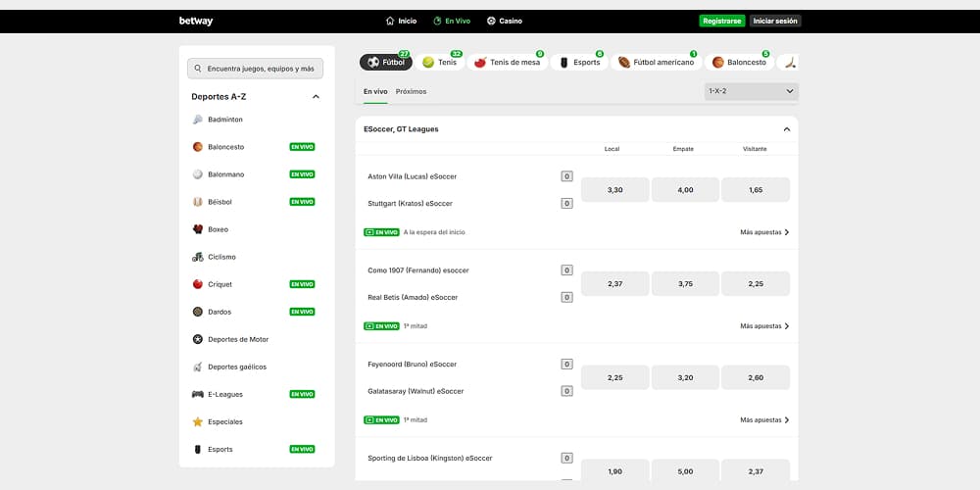The image size is (980, 490).
Task: Choose the top Baloncesto chip
Action: [739, 63]
